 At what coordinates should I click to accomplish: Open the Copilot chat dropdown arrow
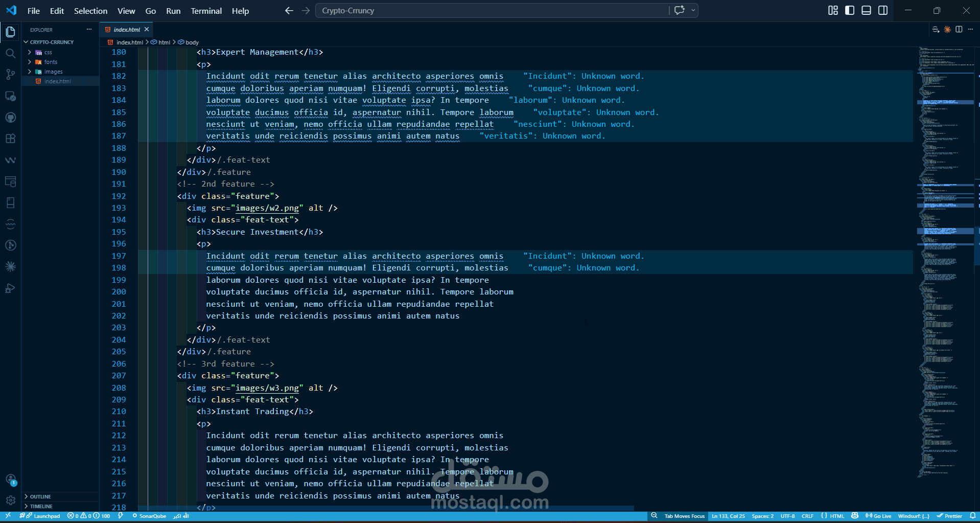click(693, 10)
